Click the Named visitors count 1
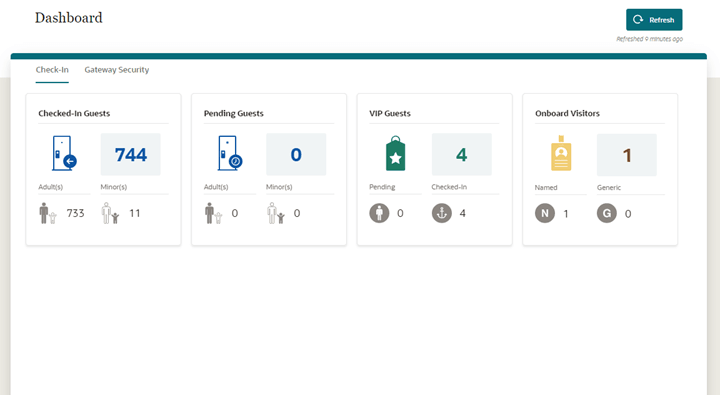This screenshot has height=395, width=720. click(566, 214)
